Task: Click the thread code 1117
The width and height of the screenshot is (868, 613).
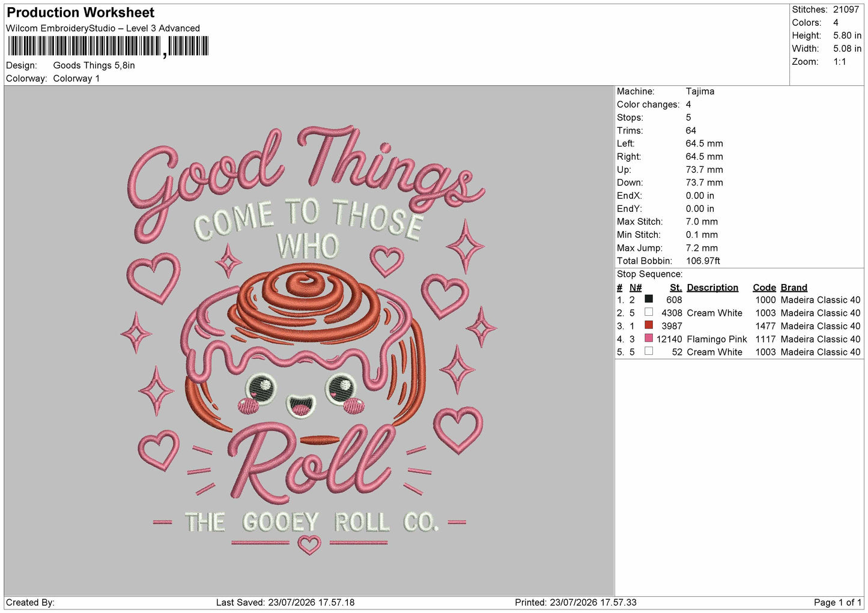Action: tap(765, 339)
